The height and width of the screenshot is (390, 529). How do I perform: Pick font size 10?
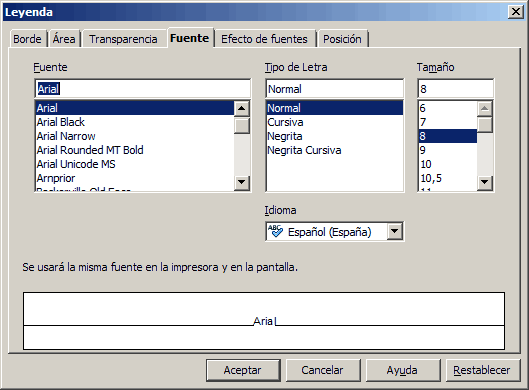click(x=447, y=164)
